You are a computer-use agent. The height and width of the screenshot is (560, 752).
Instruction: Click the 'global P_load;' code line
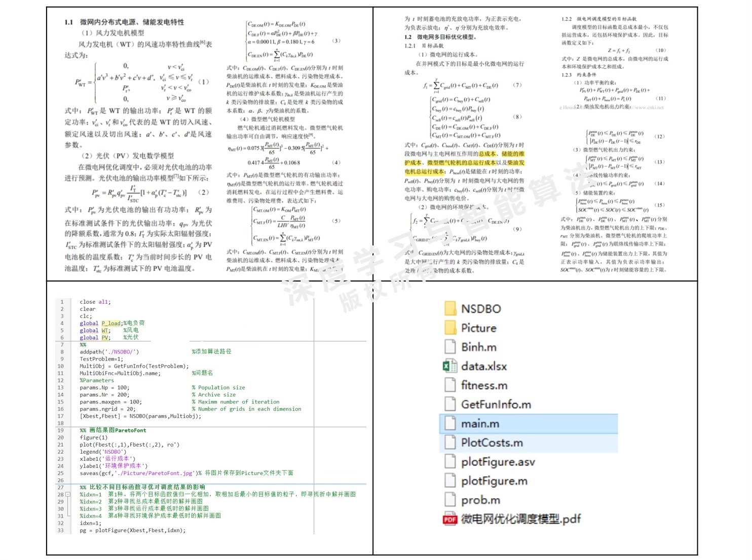(101, 323)
